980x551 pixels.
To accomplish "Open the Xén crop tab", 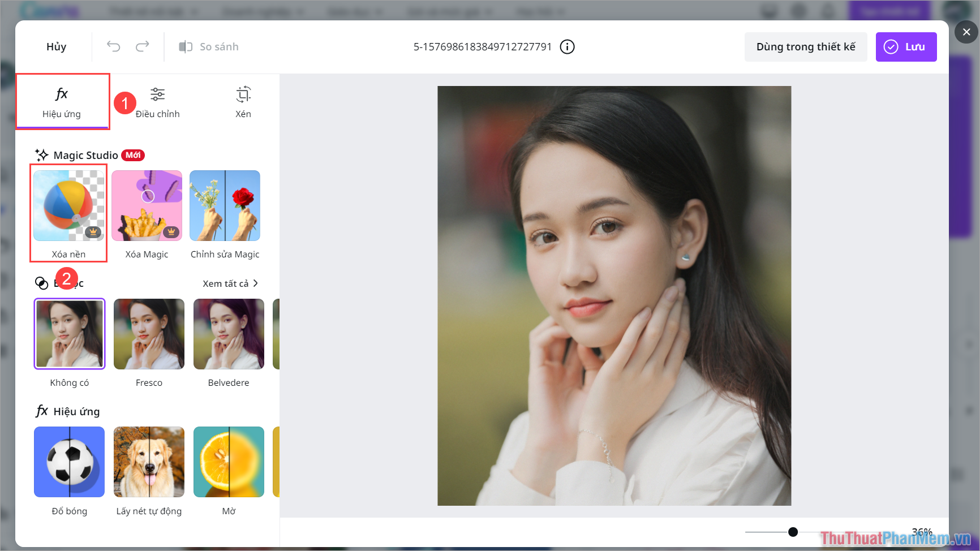I will pos(243,102).
